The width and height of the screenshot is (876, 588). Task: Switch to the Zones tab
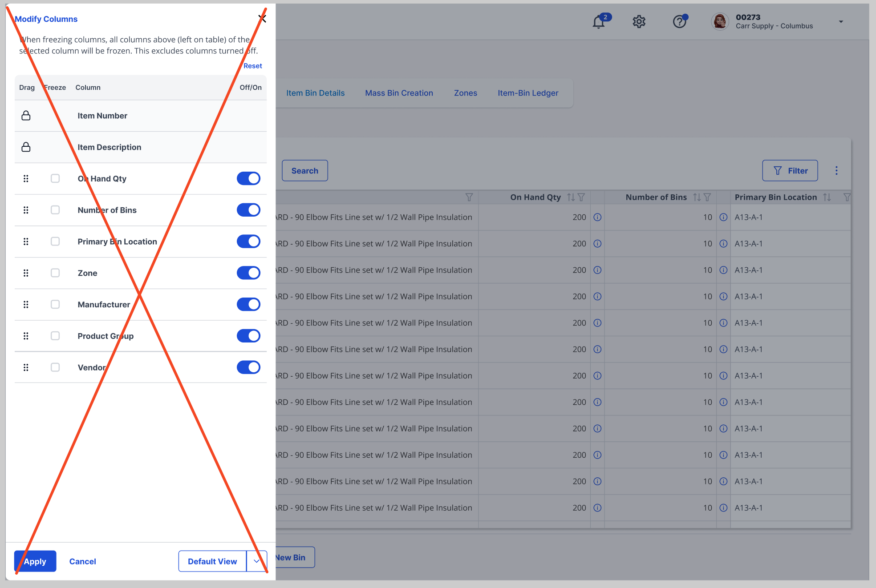coord(465,93)
